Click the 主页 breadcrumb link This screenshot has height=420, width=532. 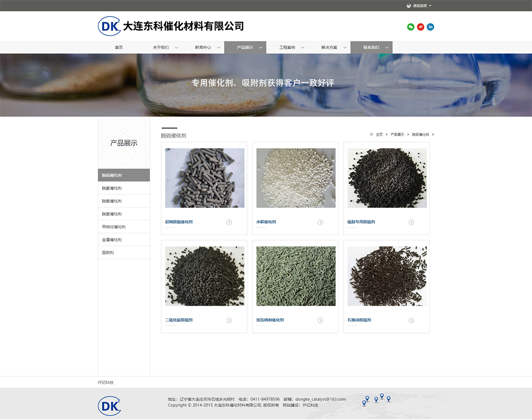pos(379,134)
